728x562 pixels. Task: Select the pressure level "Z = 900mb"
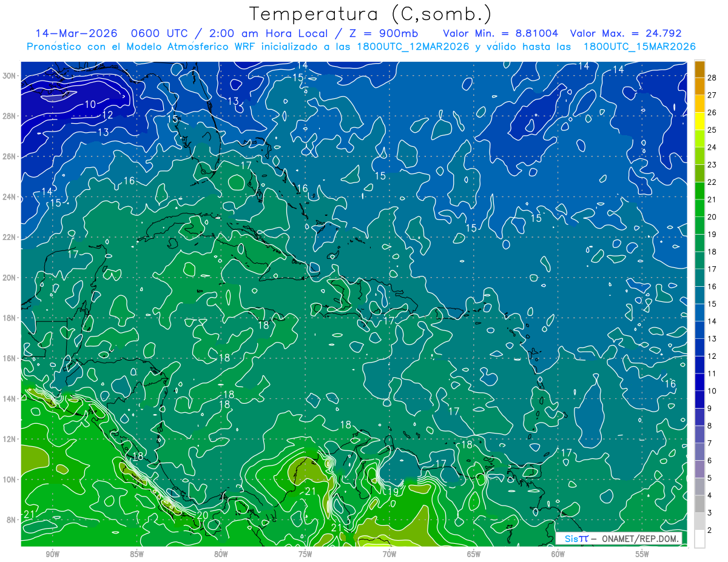click(x=384, y=33)
